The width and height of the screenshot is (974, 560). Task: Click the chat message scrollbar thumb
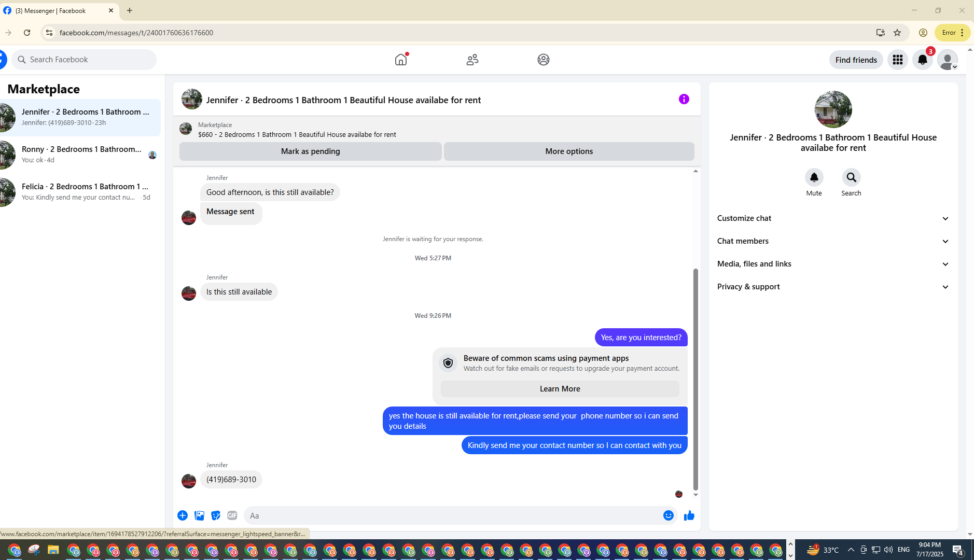pos(695,379)
